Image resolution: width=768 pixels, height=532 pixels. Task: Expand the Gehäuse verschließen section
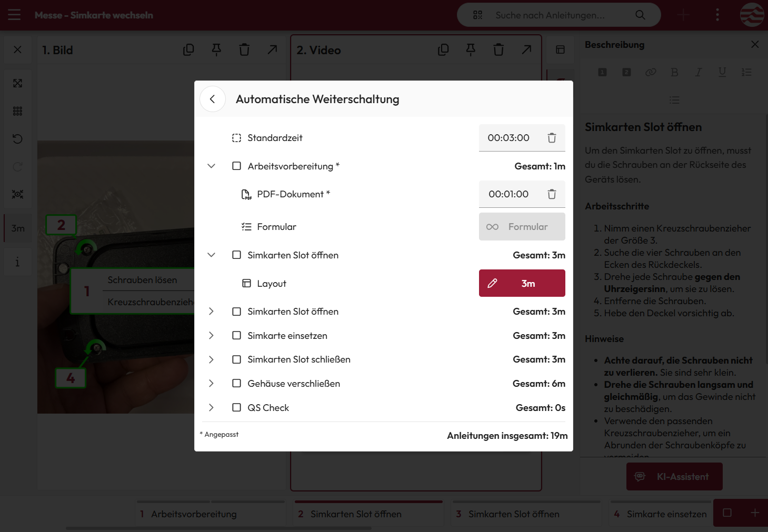click(x=211, y=384)
